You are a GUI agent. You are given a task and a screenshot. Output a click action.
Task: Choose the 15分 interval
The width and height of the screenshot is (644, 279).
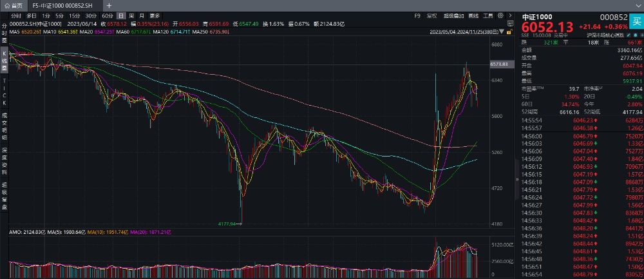[75, 15]
